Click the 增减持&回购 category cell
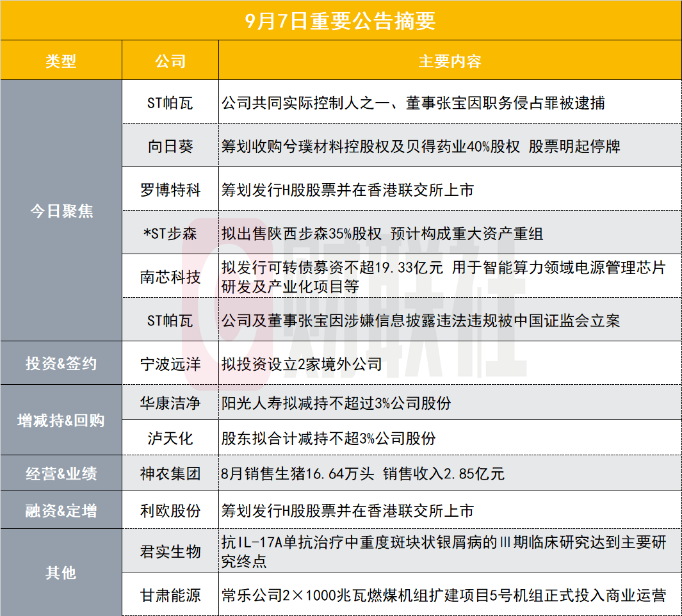Screen dimensions: 682x616 tap(61, 420)
